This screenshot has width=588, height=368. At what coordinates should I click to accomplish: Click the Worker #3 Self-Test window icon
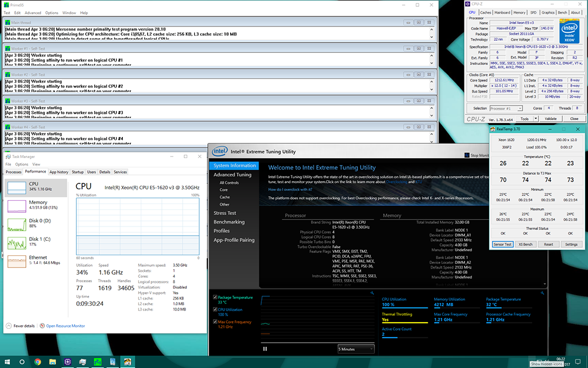(x=7, y=101)
